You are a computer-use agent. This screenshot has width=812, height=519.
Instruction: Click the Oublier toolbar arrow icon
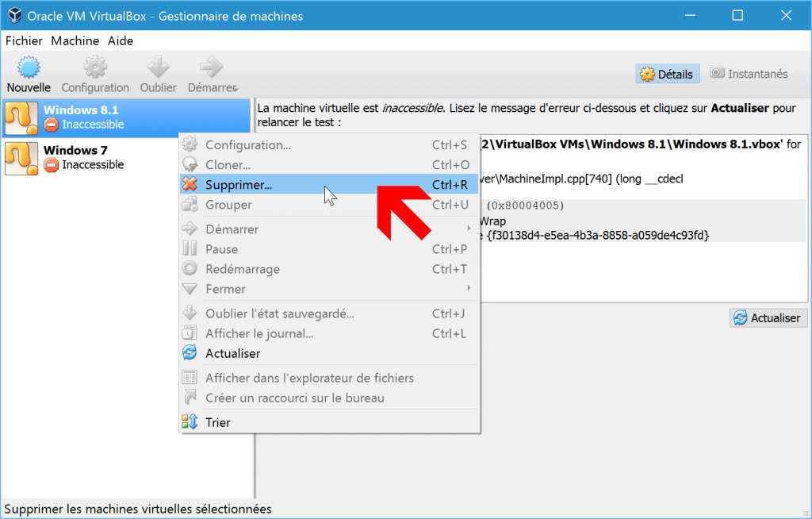158,67
